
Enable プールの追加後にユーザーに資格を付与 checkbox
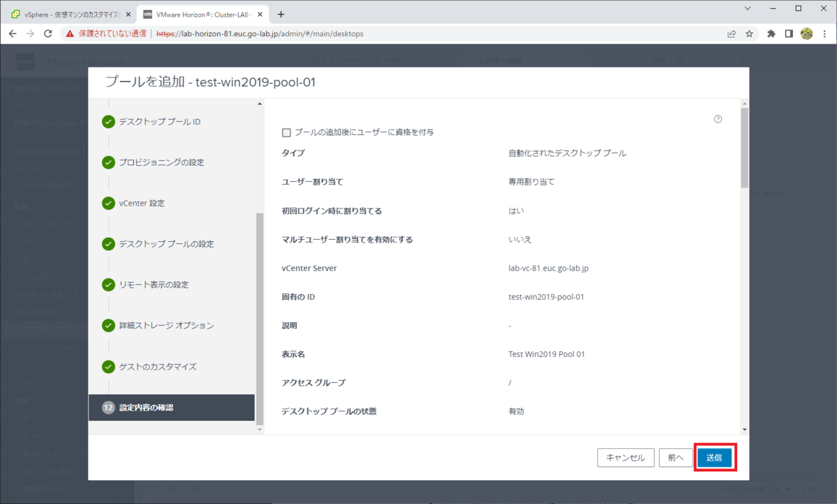(x=286, y=132)
